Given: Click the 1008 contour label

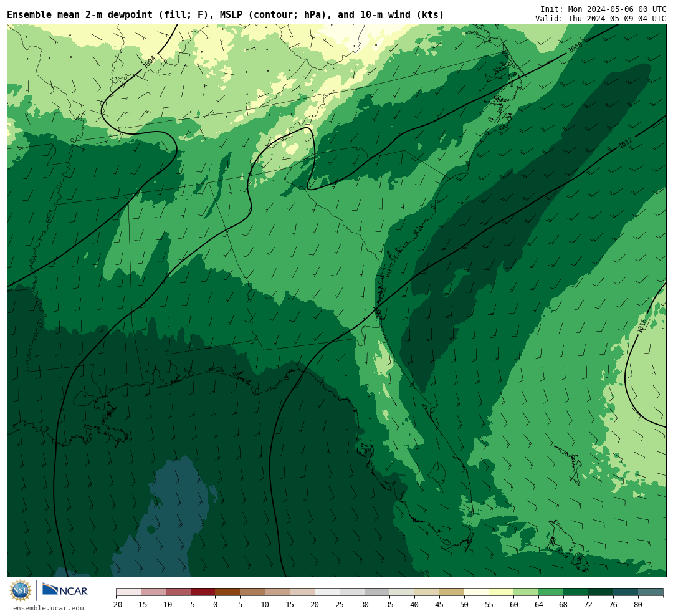Looking at the screenshot, I should [x=575, y=47].
